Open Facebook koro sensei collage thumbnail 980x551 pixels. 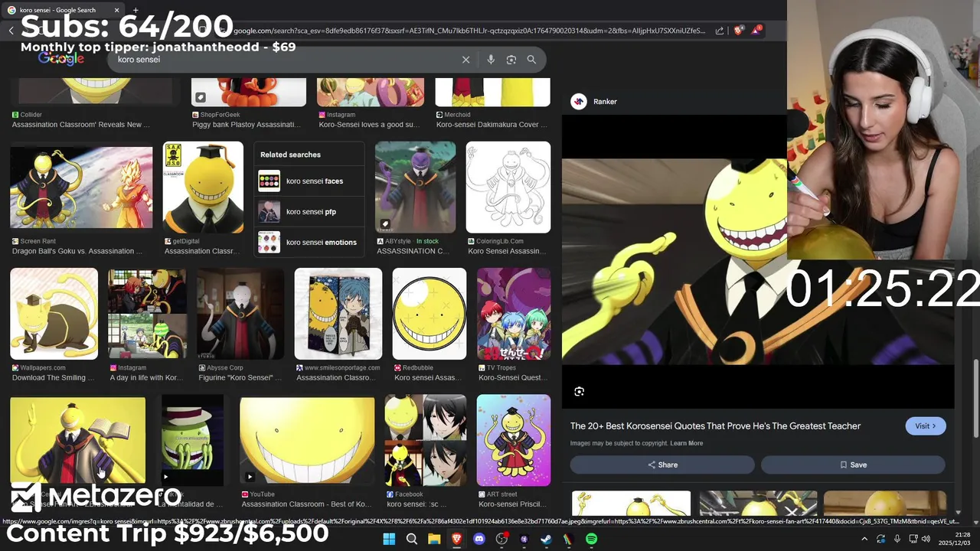(x=426, y=441)
